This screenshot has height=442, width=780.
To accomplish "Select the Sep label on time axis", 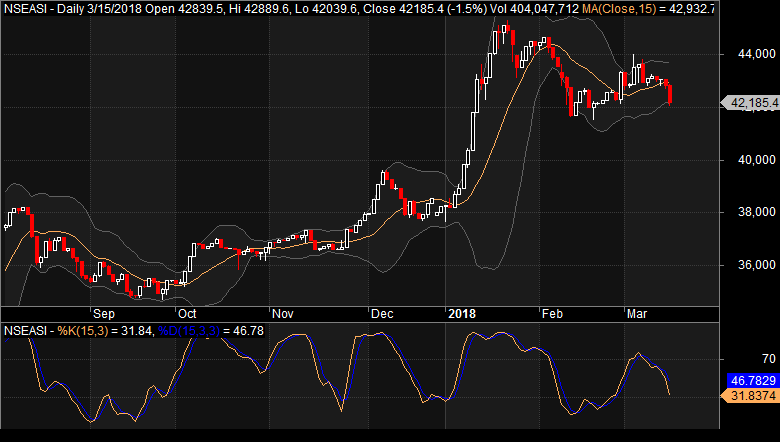I will click(x=103, y=314).
